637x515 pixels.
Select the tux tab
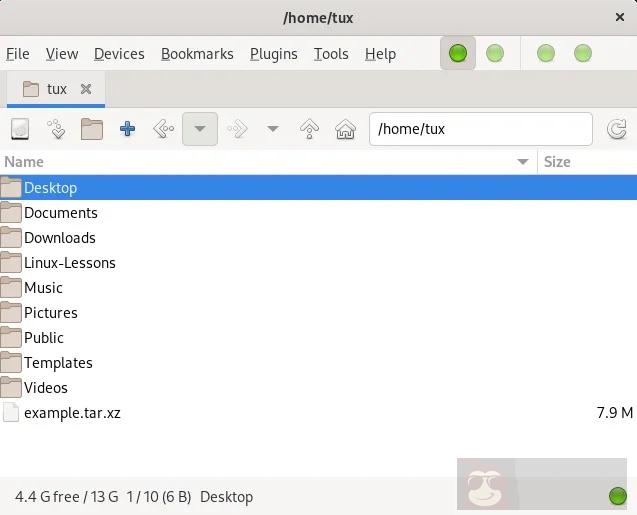tap(56, 89)
